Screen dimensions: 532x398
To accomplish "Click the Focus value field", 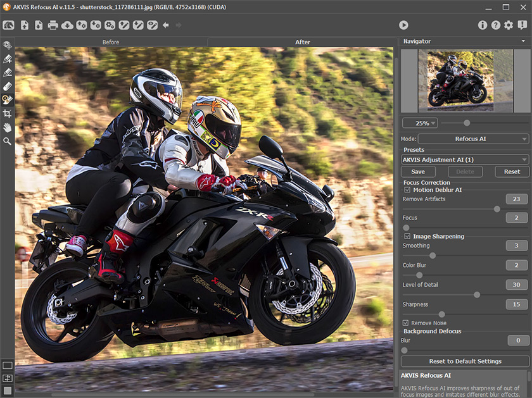I will click(516, 218).
